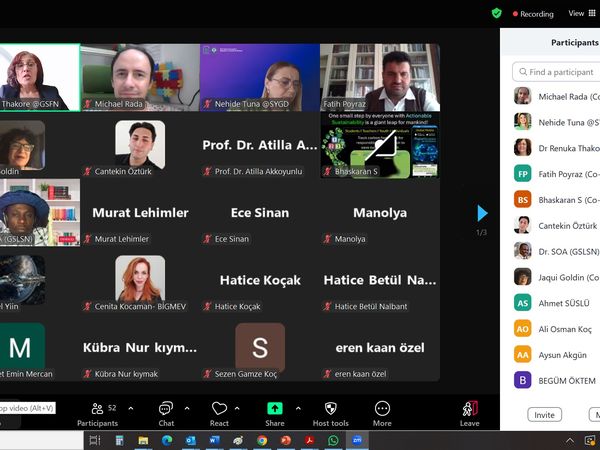Open PowerPoint from taskbar
600x450 pixels.
point(285,441)
